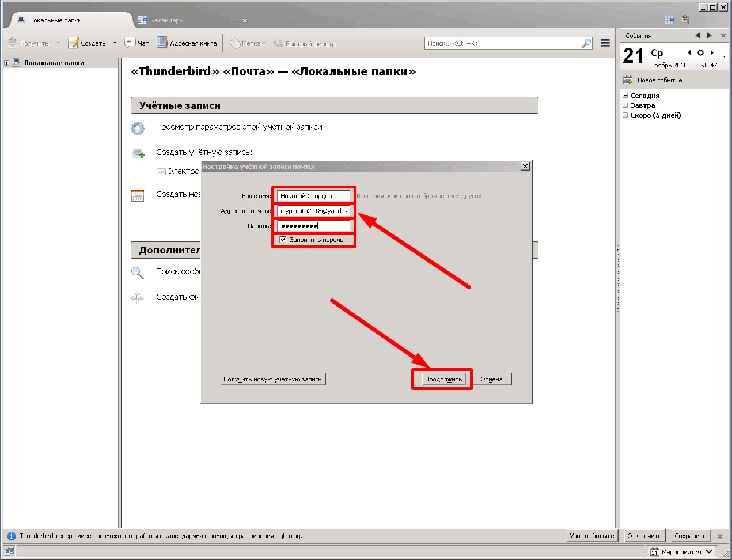Click the new calendar icon
The image size is (732, 560).
pyautogui.click(x=138, y=195)
